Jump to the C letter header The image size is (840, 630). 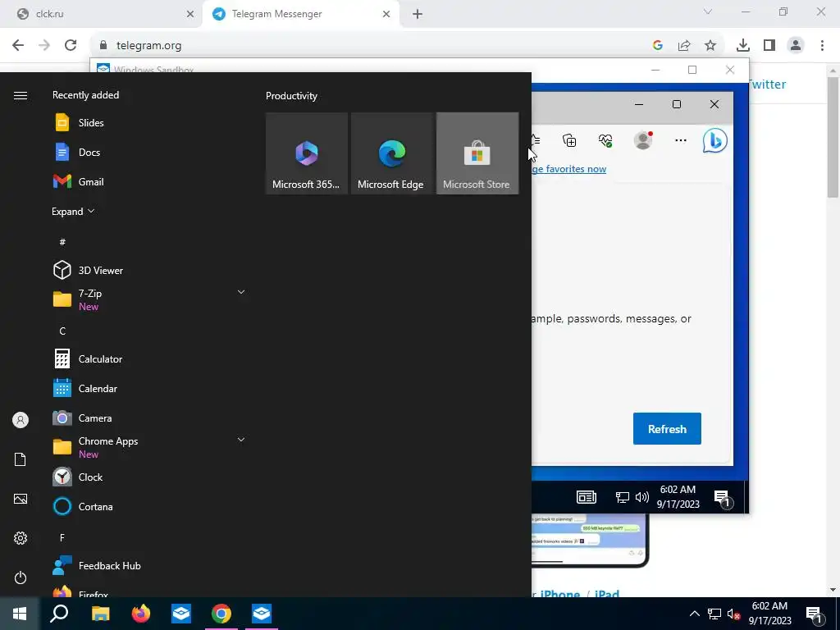tap(62, 331)
